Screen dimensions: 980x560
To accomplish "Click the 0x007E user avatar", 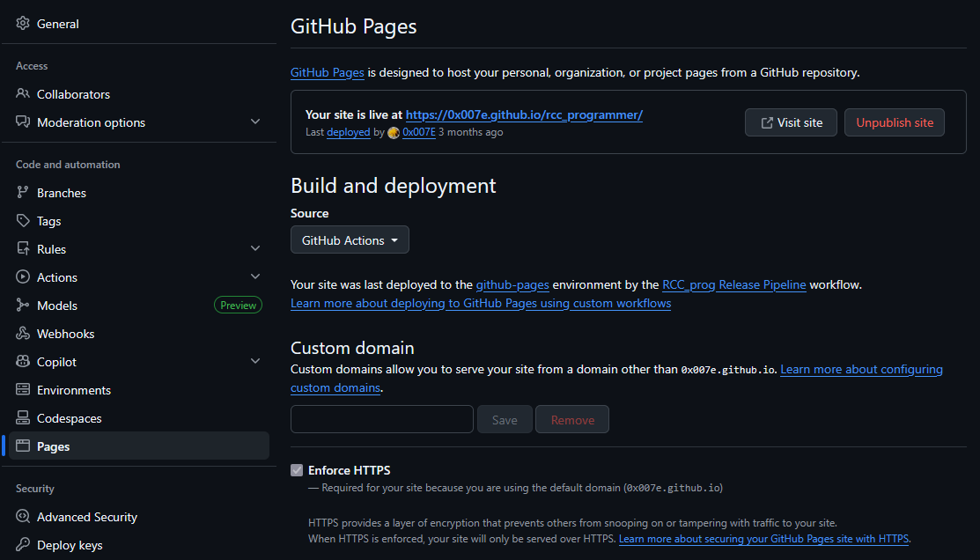I will pyautogui.click(x=394, y=132).
